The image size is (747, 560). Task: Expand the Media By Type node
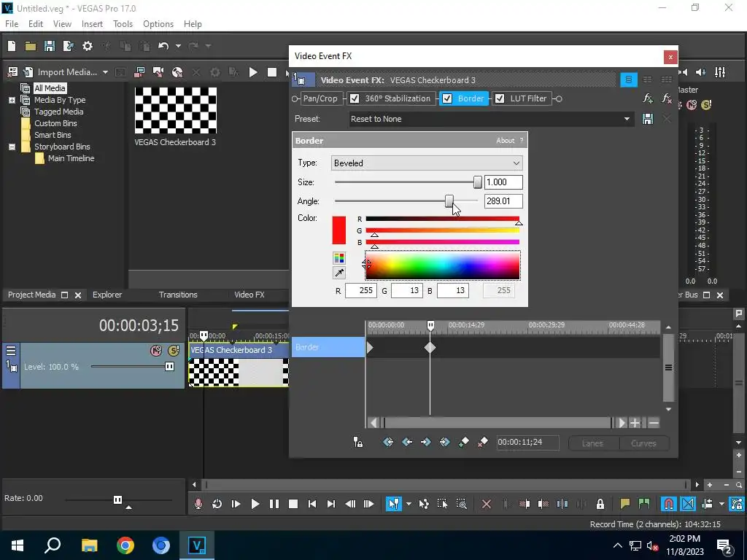pos(12,100)
